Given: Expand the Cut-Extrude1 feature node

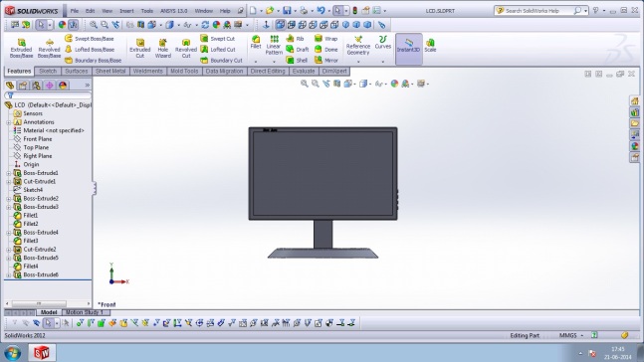Looking at the screenshot, I should click(9, 181).
